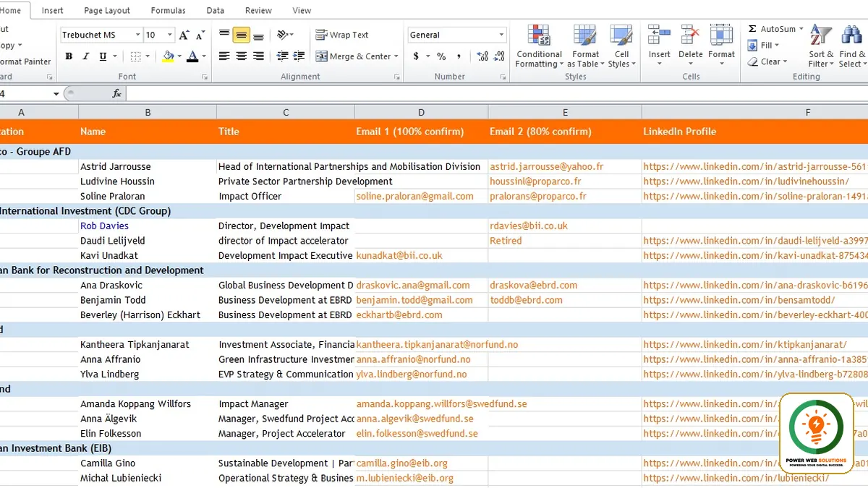868x488 pixels.
Task: Toggle Bold formatting
Action: (x=69, y=56)
